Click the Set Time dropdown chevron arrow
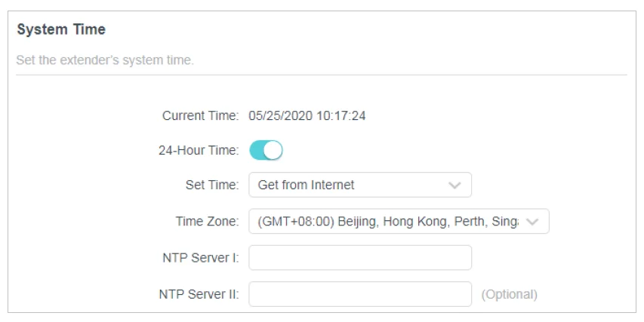 pyautogui.click(x=454, y=185)
